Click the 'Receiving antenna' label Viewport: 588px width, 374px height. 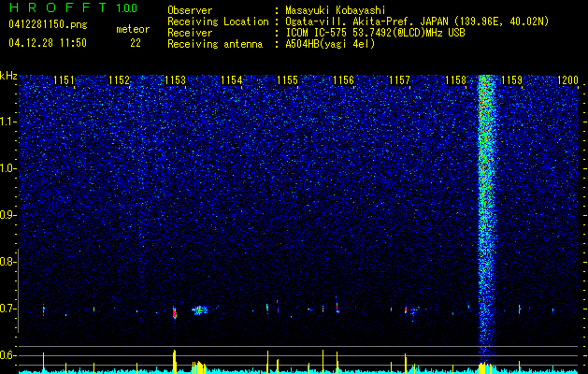215,45
